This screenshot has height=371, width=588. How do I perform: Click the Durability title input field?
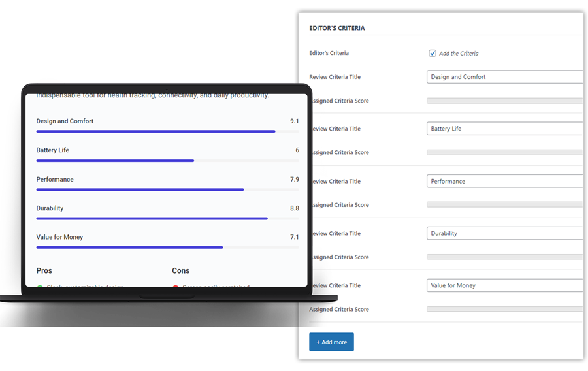point(505,233)
